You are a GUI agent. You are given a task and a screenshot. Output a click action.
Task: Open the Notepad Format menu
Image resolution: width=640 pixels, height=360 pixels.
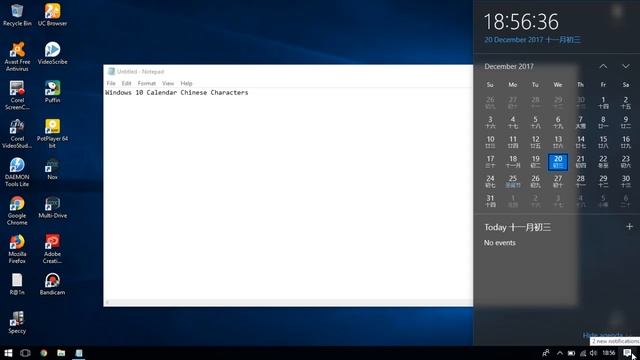[147, 83]
